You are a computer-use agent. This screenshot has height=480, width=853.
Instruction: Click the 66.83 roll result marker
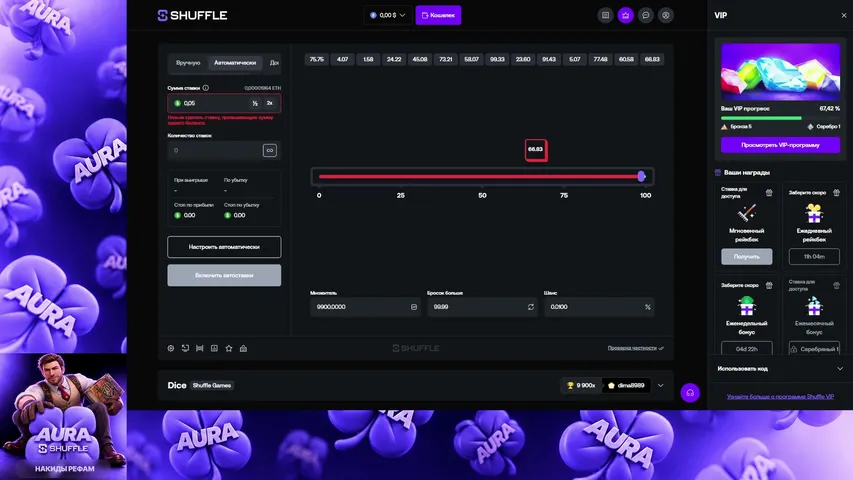point(536,150)
